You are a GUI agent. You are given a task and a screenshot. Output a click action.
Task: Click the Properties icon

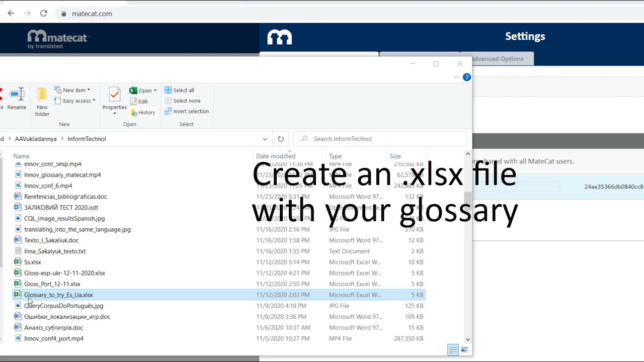(115, 95)
